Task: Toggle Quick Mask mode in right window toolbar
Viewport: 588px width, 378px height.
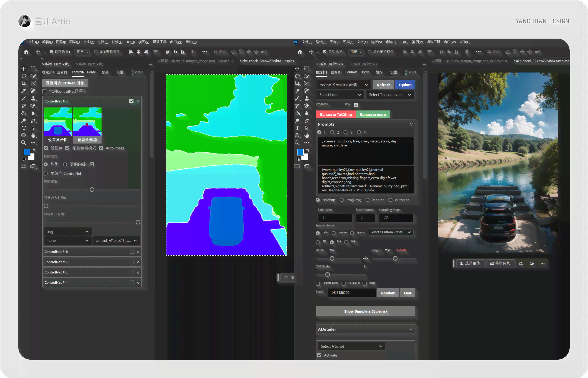Action: pos(297,166)
